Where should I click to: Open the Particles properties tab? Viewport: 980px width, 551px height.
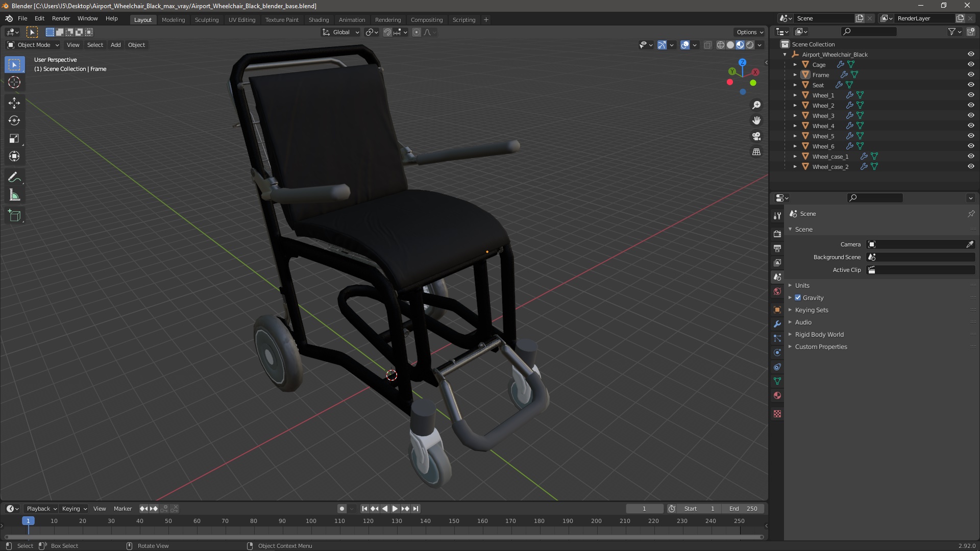[777, 338]
